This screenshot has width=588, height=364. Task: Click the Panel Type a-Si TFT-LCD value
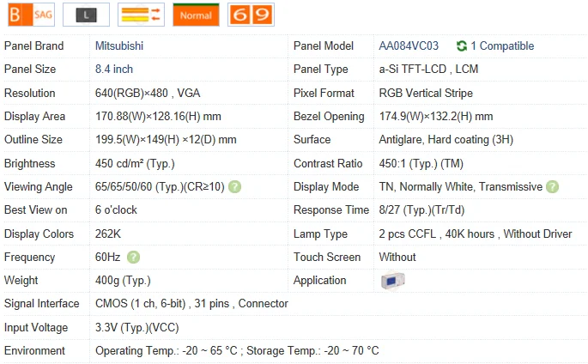(429, 70)
